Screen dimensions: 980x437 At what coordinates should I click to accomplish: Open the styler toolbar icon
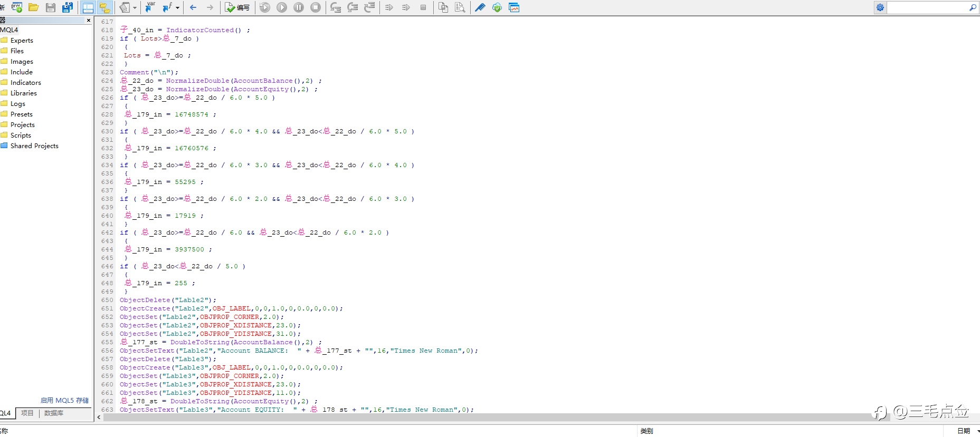[125, 7]
